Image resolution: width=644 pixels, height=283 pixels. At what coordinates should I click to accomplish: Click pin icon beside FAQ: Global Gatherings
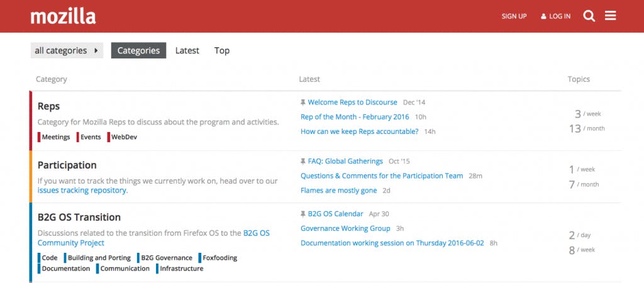[303, 161]
